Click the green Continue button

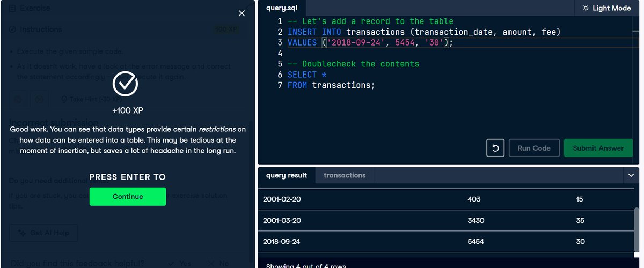(x=128, y=197)
